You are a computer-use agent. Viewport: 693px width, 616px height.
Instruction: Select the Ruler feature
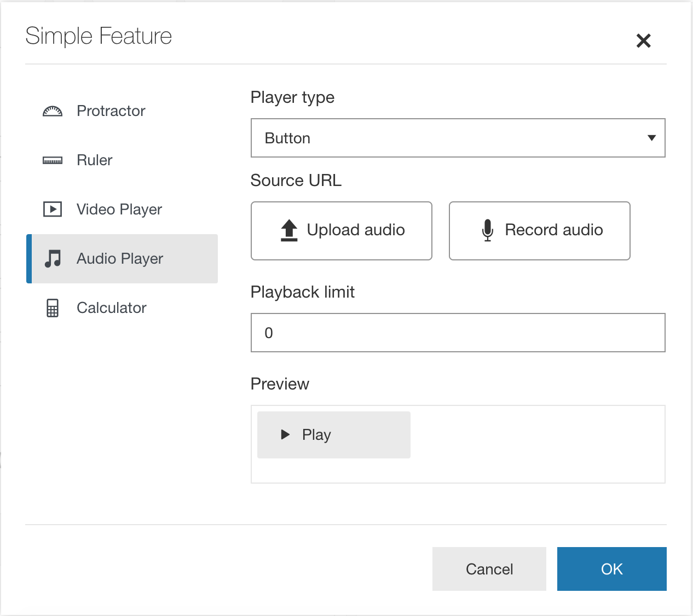tap(122, 160)
